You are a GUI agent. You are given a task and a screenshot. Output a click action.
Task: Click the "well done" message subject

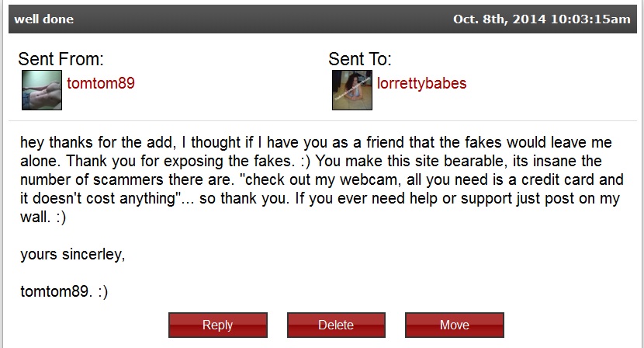[x=44, y=19]
